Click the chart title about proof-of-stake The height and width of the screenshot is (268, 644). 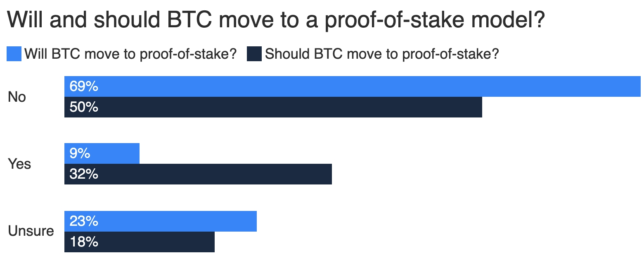(x=276, y=20)
